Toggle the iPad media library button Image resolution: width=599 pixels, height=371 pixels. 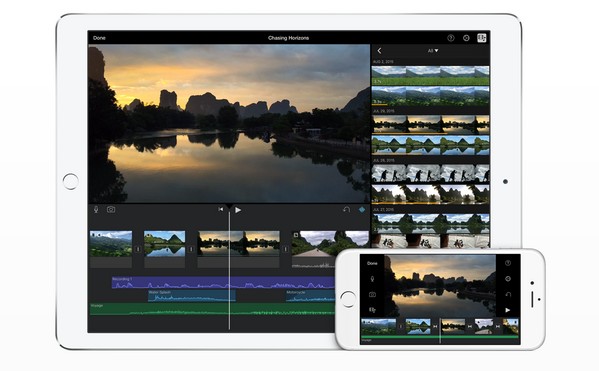[481, 38]
